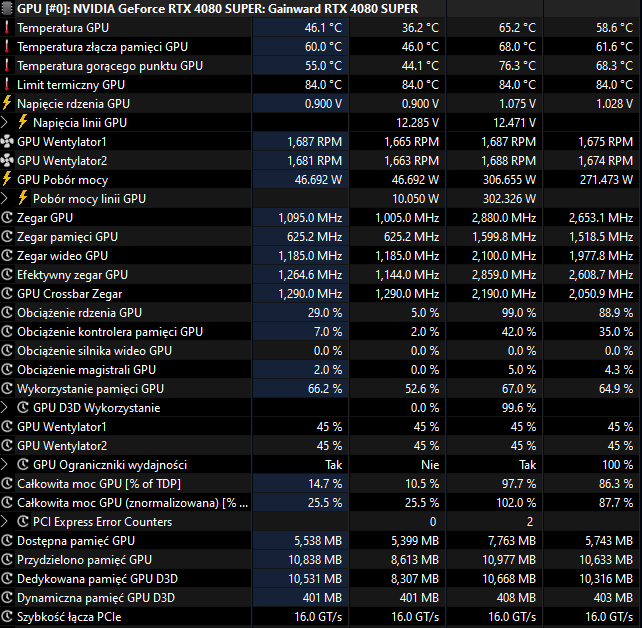
Task: Click the 97.7 % maximum TDP value
Action: tap(519, 484)
